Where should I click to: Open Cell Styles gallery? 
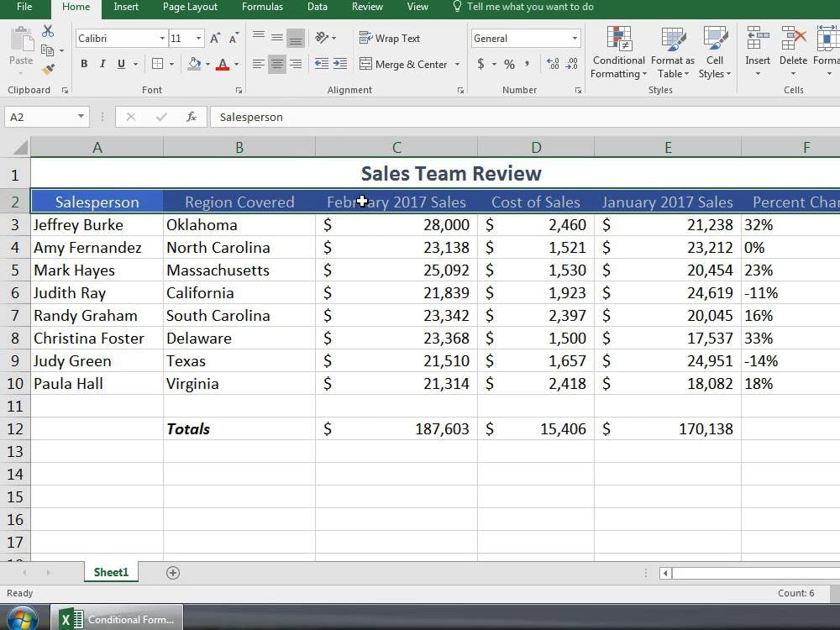715,52
